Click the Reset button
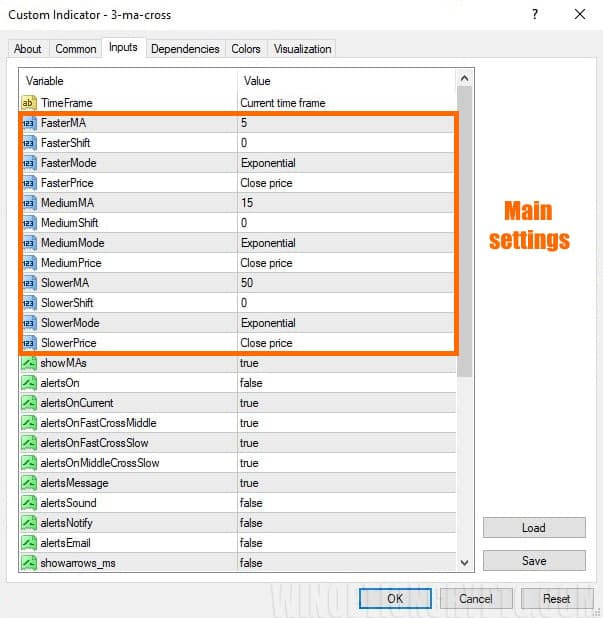The width and height of the screenshot is (603, 618). click(556, 599)
